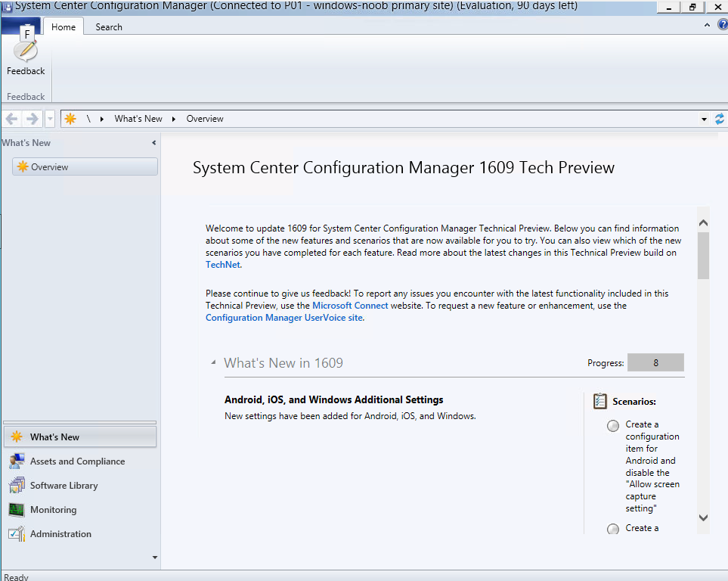
Task: Click the Configuration Manager title bar icon
Action: pyautogui.click(x=7, y=7)
